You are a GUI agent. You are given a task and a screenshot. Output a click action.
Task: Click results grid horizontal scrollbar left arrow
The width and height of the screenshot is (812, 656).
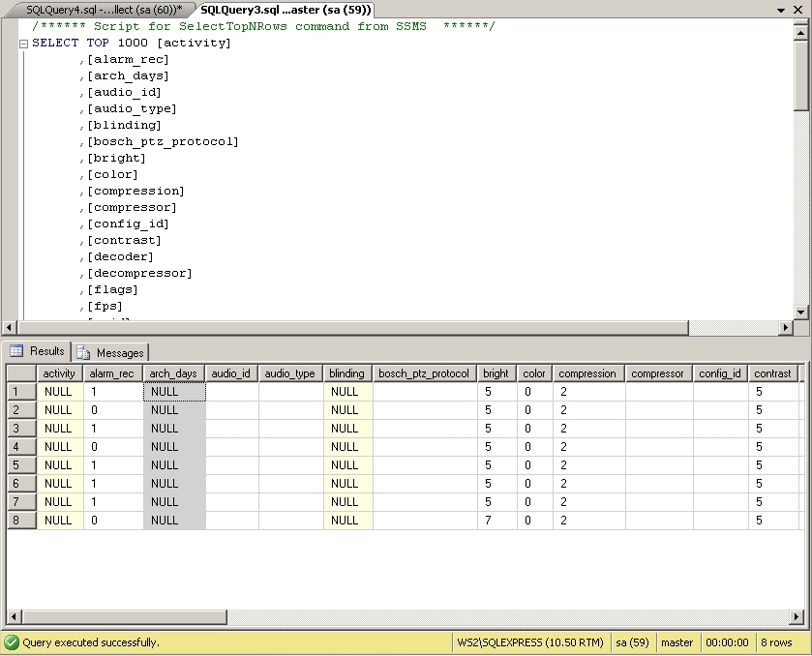(x=13, y=617)
